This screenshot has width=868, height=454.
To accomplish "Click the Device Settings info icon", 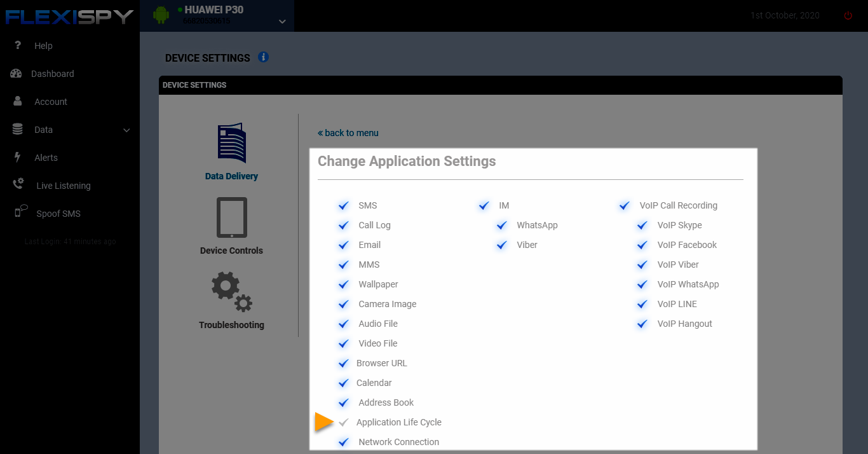I will click(x=263, y=57).
